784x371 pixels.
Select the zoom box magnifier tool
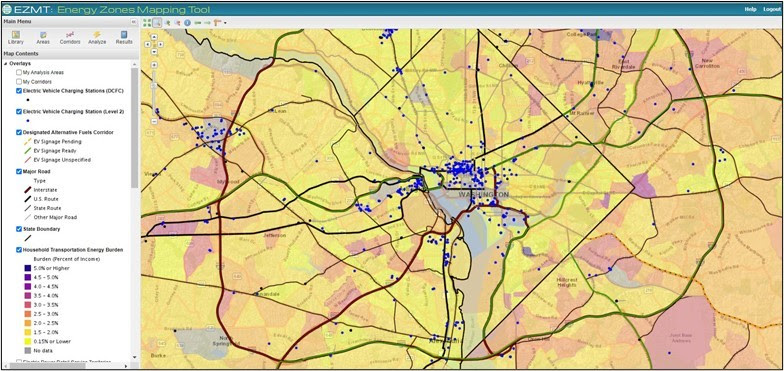pyautogui.click(x=157, y=22)
